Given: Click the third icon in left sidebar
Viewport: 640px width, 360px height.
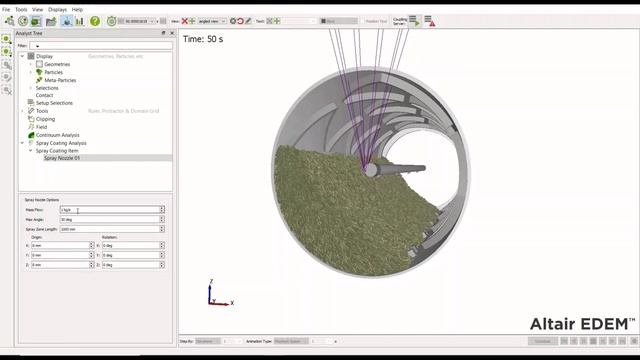Looking at the screenshot, I should point(6,64).
